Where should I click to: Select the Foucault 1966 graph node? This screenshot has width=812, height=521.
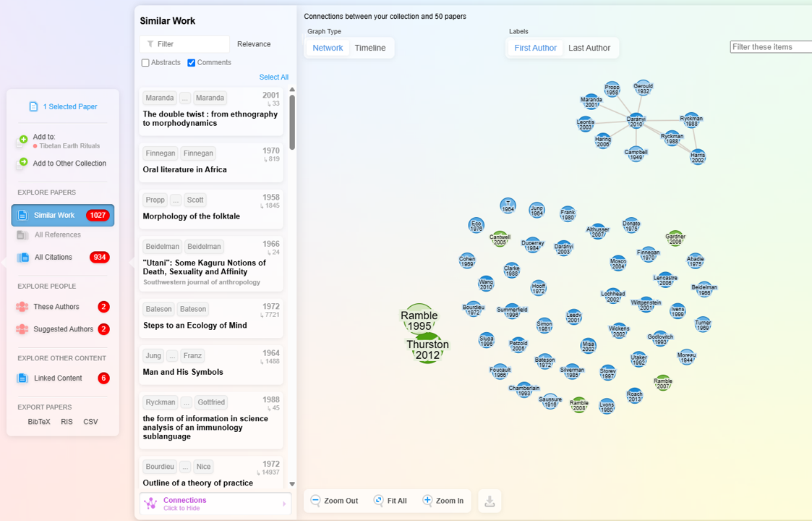500,372
